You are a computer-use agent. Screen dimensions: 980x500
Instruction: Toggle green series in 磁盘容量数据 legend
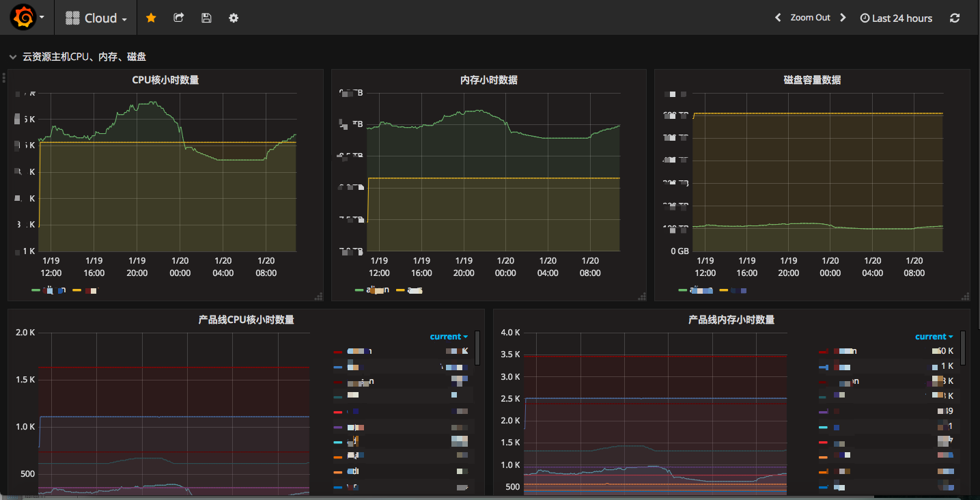pos(695,290)
